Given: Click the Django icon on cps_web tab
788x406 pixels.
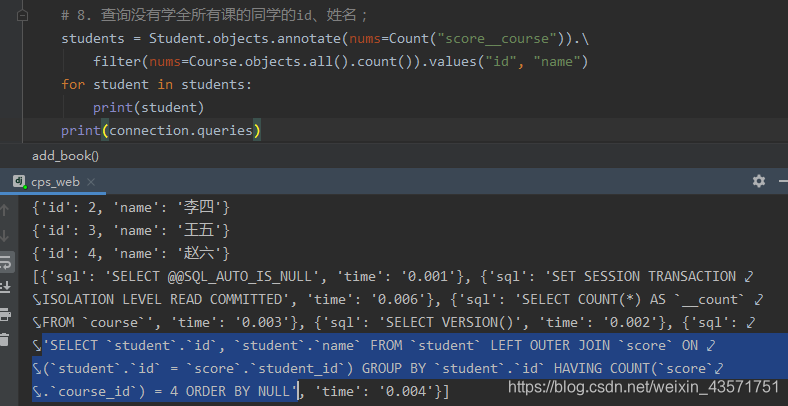Looking at the screenshot, I should coord(19,181).
